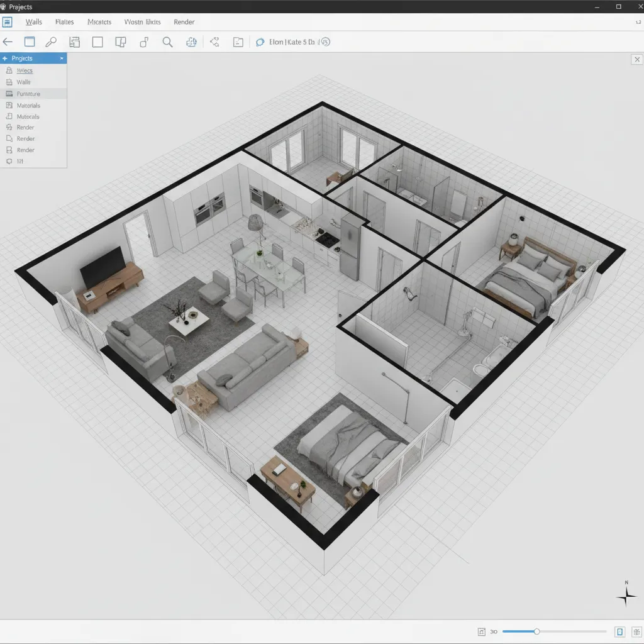This screenshot has height=644, width=644.
Task: Collapse the Projects panel with its arrow
Action: tap(62, 58)
